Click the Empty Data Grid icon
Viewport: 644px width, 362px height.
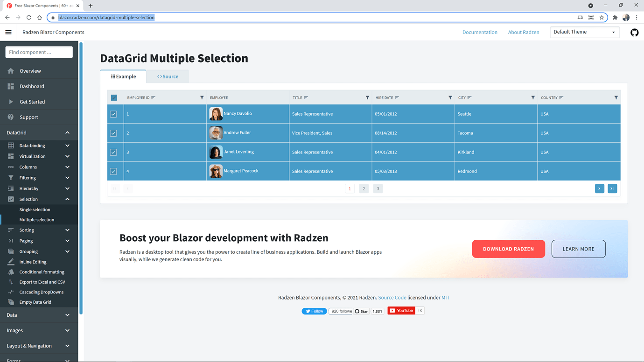tap(11, 302)
